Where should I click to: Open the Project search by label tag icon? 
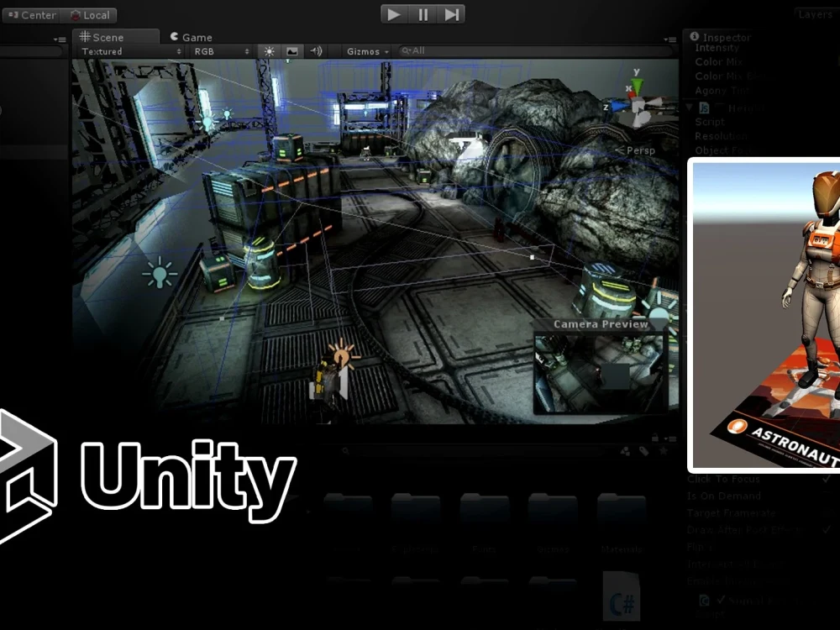644,451
